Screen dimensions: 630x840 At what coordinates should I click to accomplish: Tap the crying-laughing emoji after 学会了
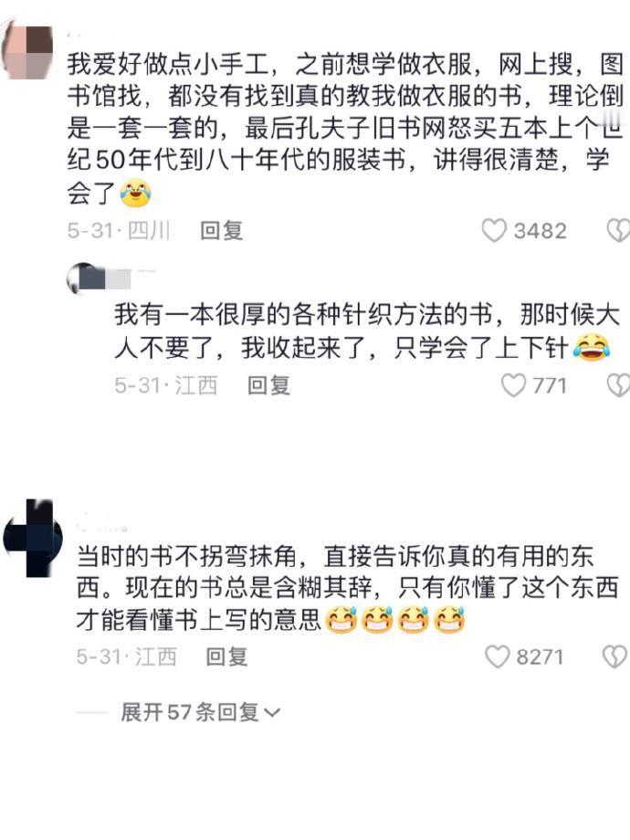pyautogui.click(x=135, y=194)
